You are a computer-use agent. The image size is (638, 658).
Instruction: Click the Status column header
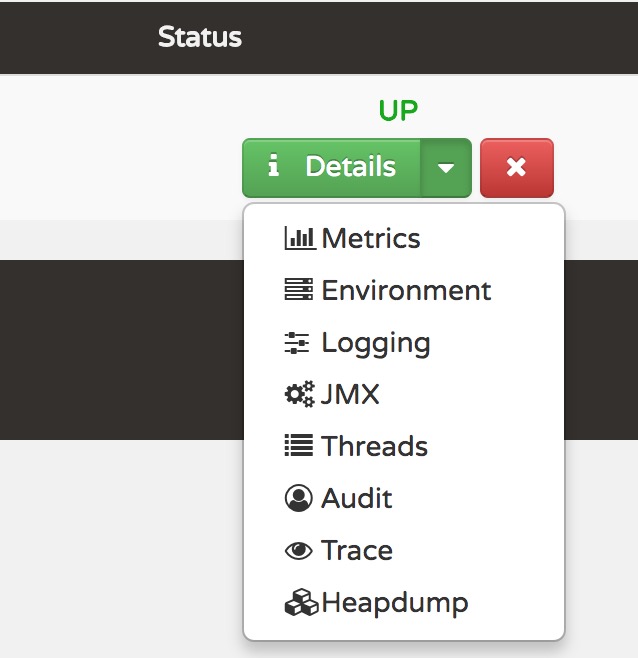[x=200, y=37]
